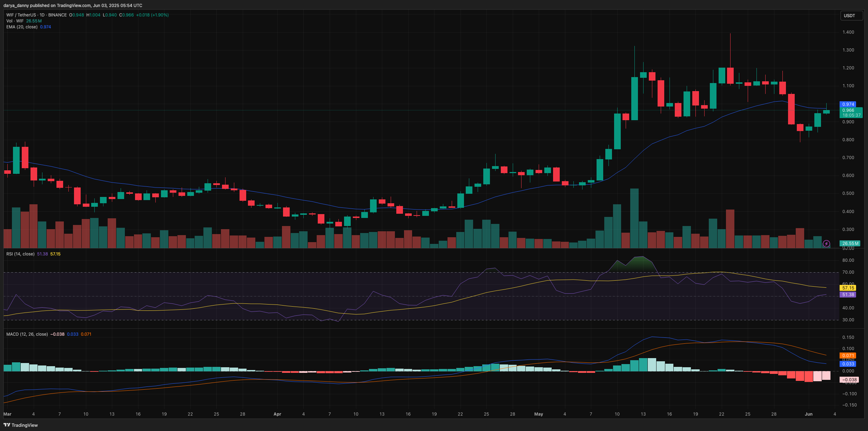868x431 pixels.
Task: Click the orange 0.071 MACD signal tag
Action: click(848, 356)
